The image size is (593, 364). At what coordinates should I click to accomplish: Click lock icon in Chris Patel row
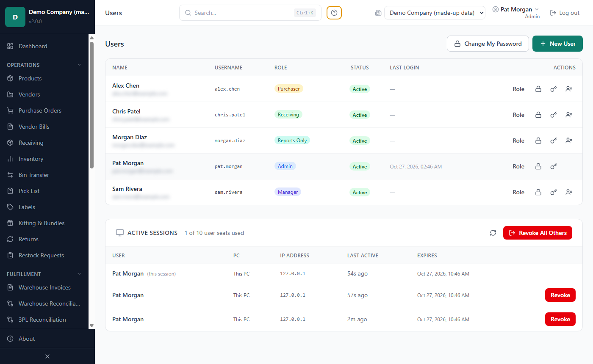pos(538,115)
